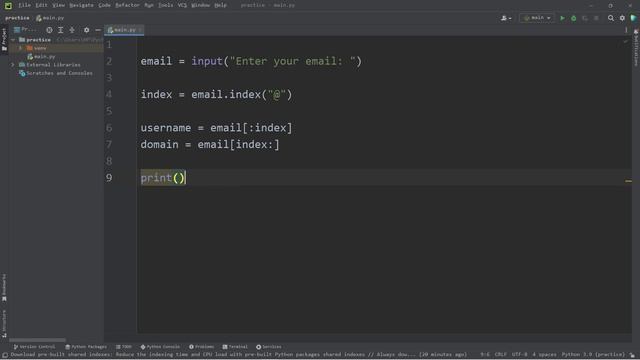The image size is (640, 360).
Task: Open the Navigate menu
Action: (81, 5)
